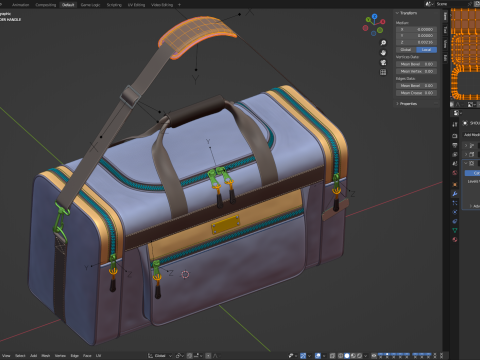This screenshot has width=480, height=360.
Task: Open the Global transform orientation dropdown
Action: [160, 356]
